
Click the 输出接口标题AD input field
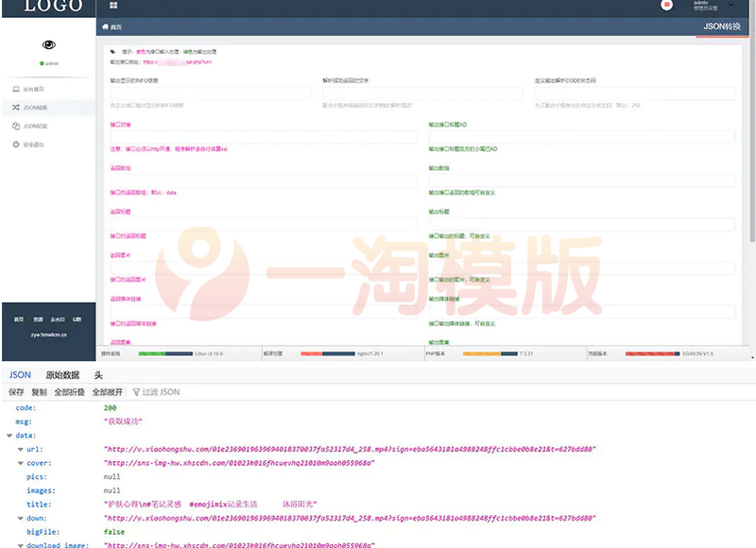582,137
